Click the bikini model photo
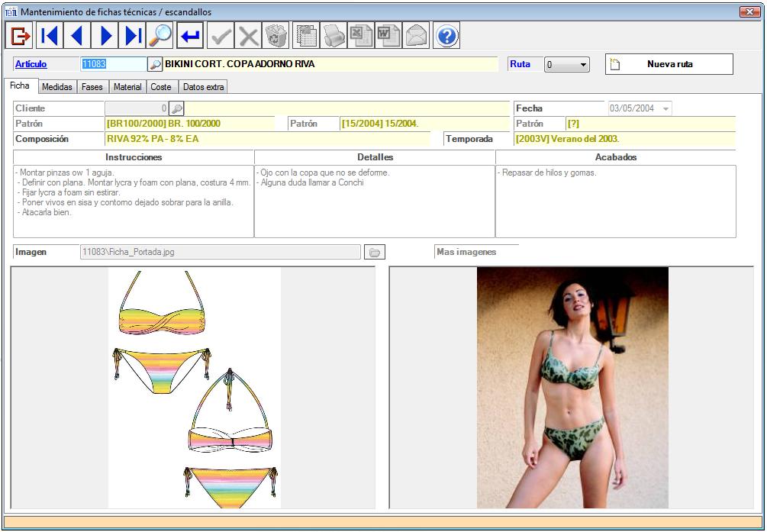Screen dimensions: 767x532 572,387
